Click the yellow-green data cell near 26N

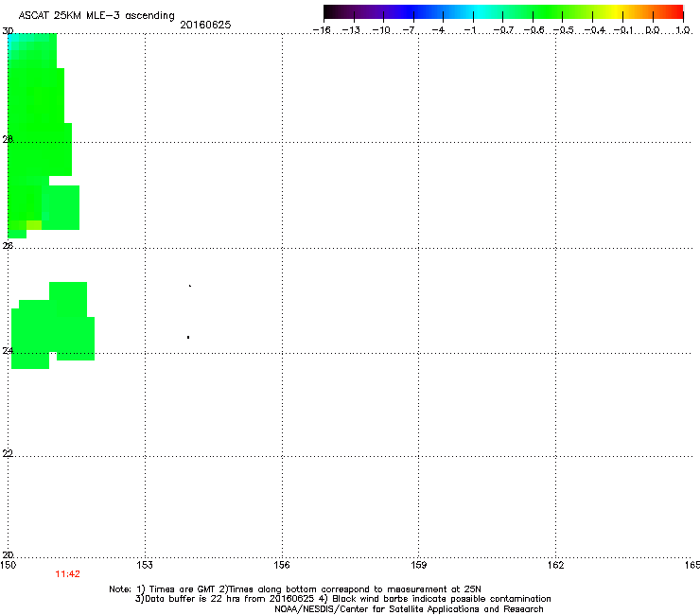point(34,225)
